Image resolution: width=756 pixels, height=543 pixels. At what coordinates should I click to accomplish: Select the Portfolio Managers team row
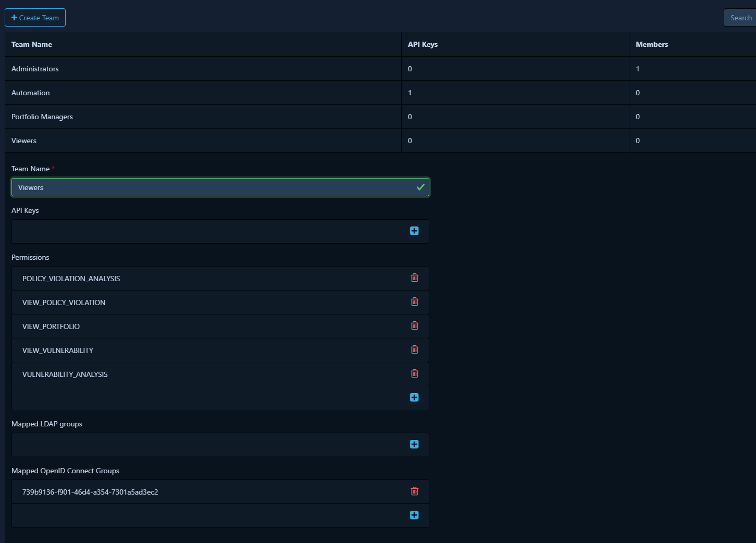click(203, 116)
